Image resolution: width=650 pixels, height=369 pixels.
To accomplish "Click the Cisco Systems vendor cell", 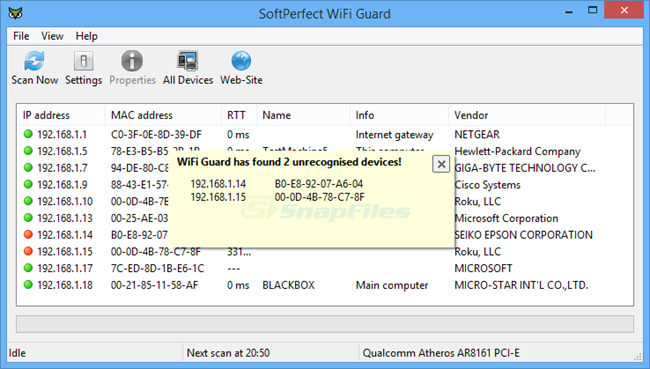I will click(x=488, y=185).
